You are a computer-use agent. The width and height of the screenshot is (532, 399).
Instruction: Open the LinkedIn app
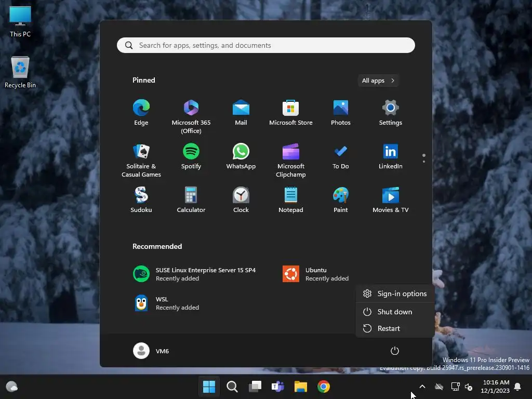(391, 156)
